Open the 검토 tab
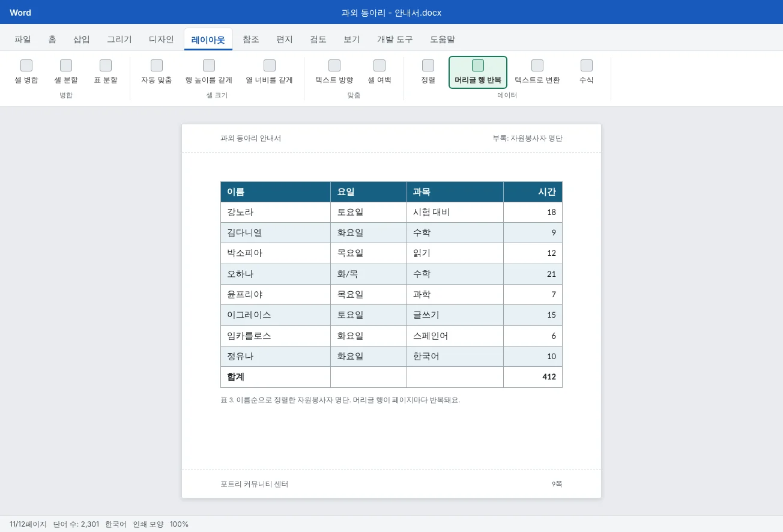The height and width of the screenshot is (532, 783). coord(318,40)
